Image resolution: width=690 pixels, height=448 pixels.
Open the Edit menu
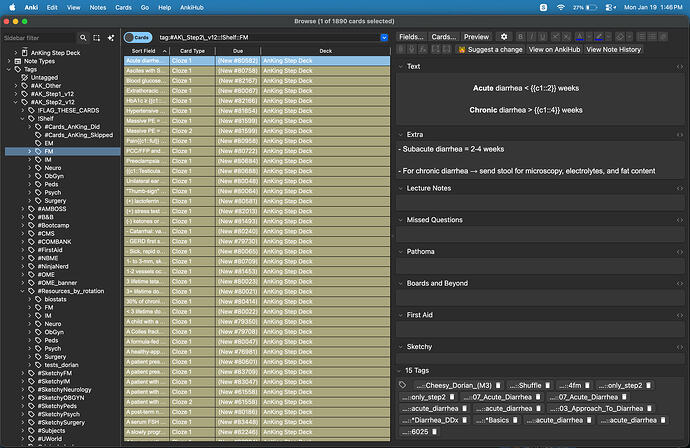click(52, 7)
